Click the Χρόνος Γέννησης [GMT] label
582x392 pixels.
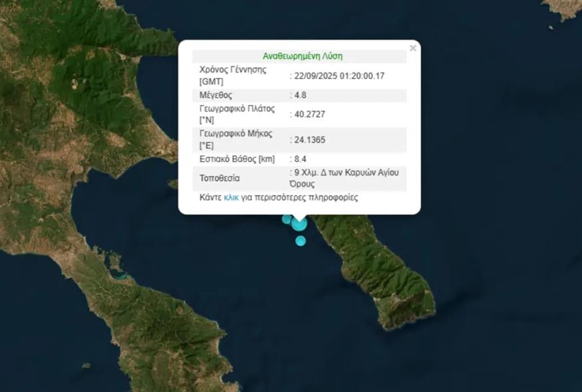coord(233,76)
